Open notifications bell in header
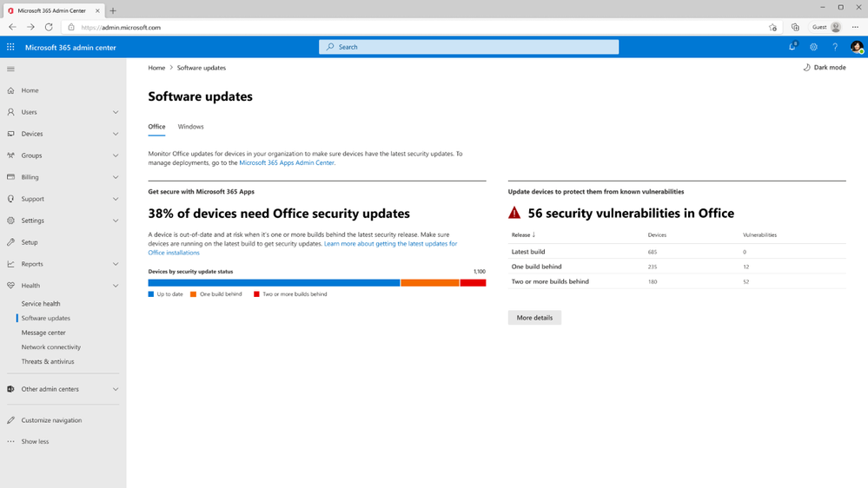 (792, 47)
